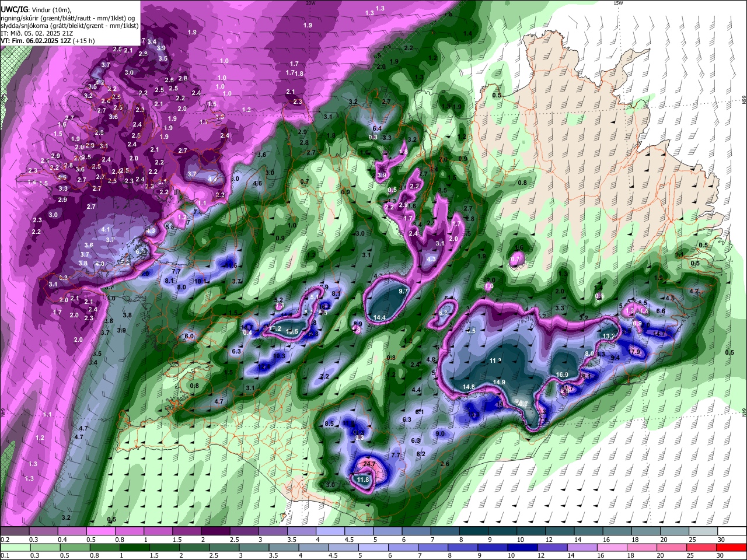The height and width of the screenshot is (560, 747).
Task: Pick the lightest green rain swatch between 0.1 and 0.3
Action: click(x=15, y=547)
